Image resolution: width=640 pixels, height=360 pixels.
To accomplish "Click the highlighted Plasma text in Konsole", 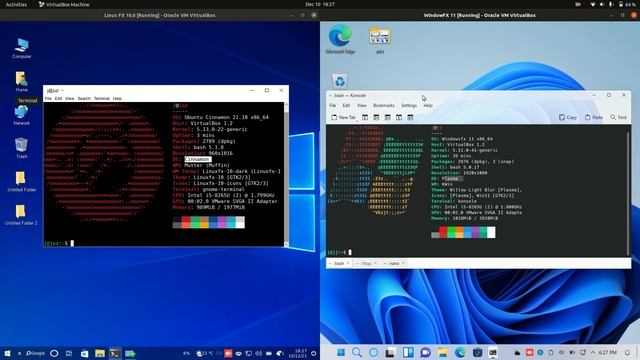I will click(x=452, y=179).
